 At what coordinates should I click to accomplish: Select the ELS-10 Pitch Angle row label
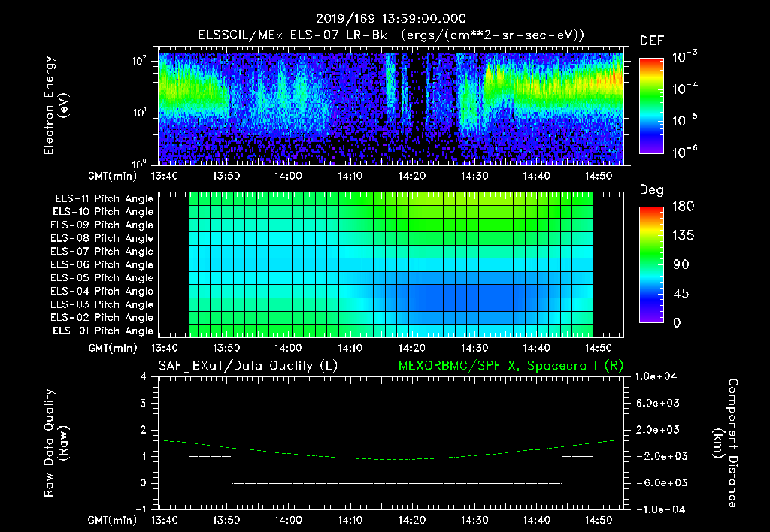tap(103, 212)
